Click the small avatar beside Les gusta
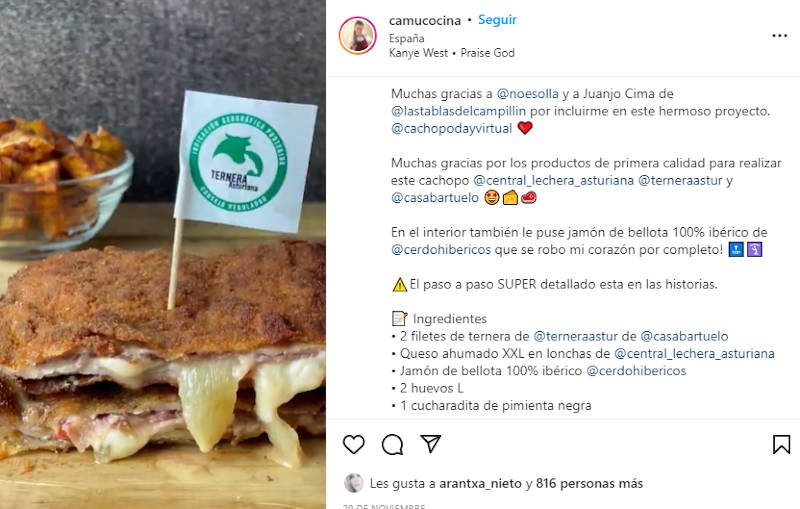The height and width of the screenshot is (509, 800). click(354, 483)
